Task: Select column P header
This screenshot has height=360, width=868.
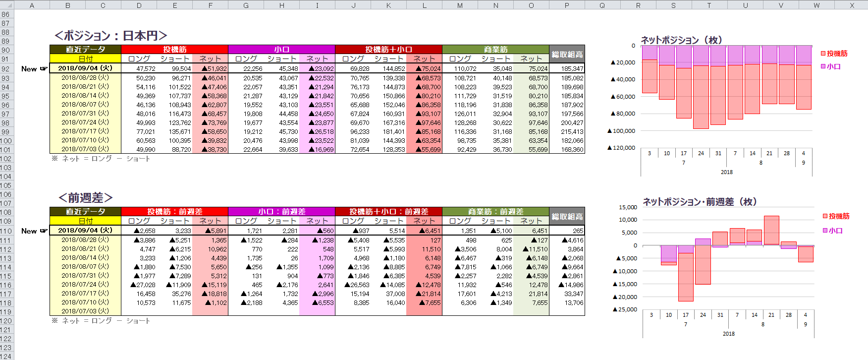Action: pos(567,5)
